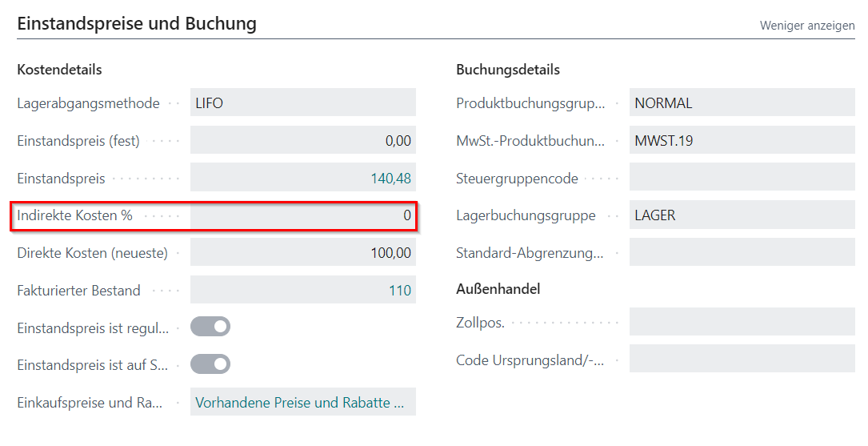Screen dimensions: 868x446
Task: Select the Zollpos. input field
Action: pos(742,323)
